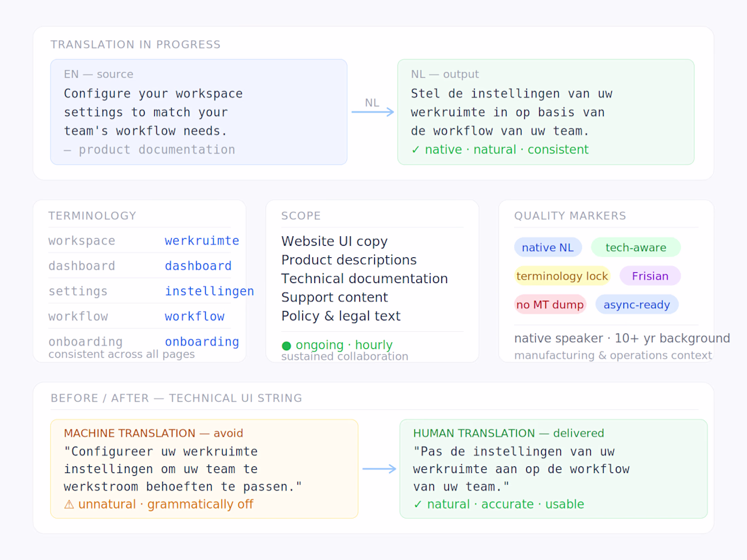The height and width of the screenshot is (560, 747).
Task: Click the warning triangle before 'unnatural'
Action: [69, 504]
